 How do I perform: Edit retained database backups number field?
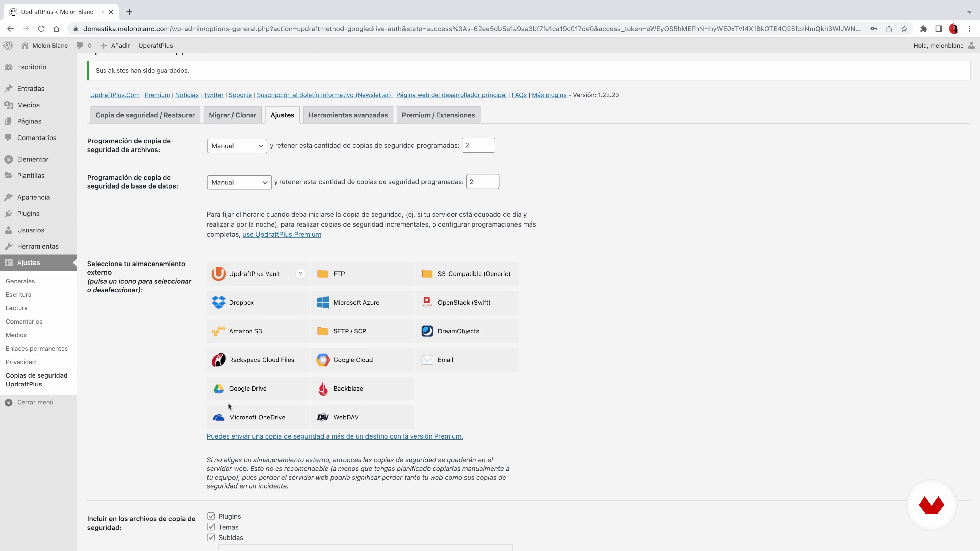[482, 182]
